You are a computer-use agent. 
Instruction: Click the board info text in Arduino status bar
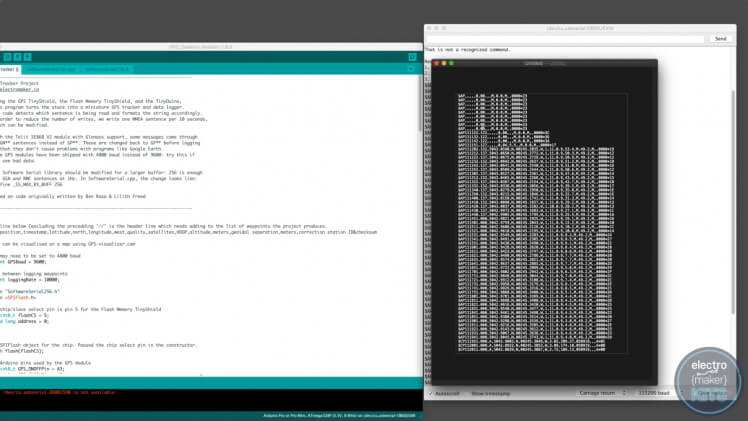click(x=339, y=416)
